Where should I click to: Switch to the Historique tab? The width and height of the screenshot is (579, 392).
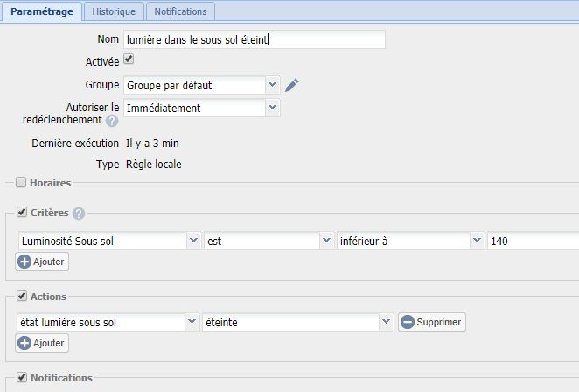114,12
